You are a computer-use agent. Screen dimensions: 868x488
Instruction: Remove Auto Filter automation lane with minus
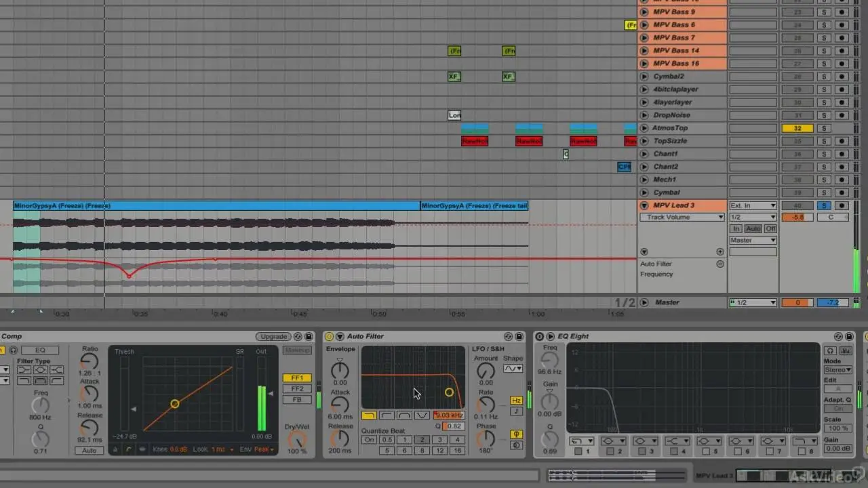click(x=720, y=264)
